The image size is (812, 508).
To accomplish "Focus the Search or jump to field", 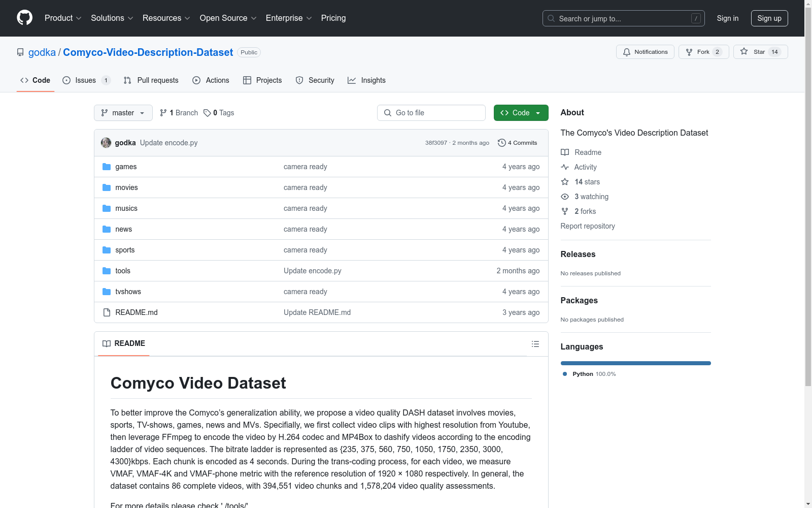I will (x=624, y=18).
